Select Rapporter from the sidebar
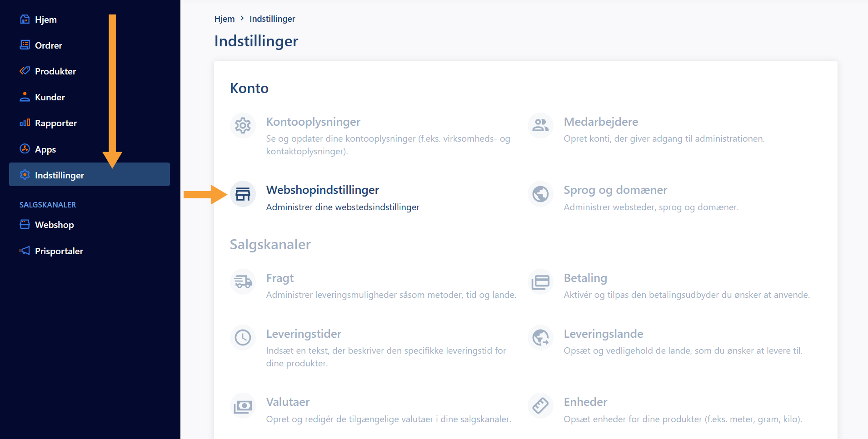Image resolution: width=868 pixels, height=439 pixels. point(55,123)
